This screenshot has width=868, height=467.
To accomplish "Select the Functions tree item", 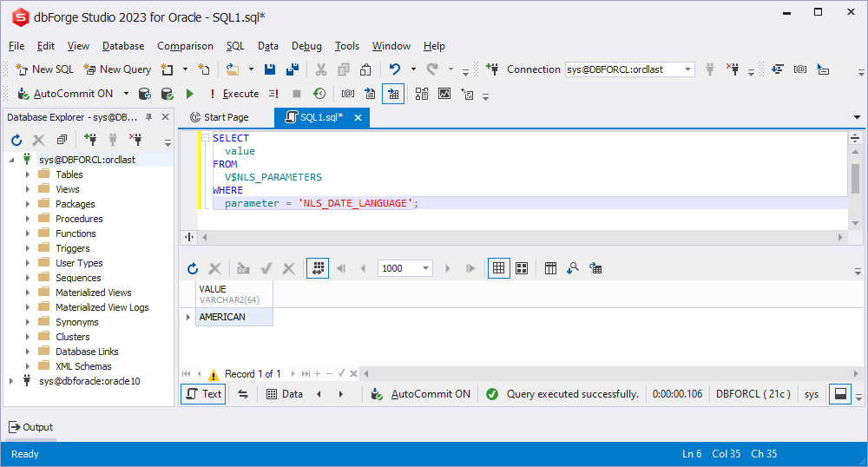I will (x=76, y=233).
